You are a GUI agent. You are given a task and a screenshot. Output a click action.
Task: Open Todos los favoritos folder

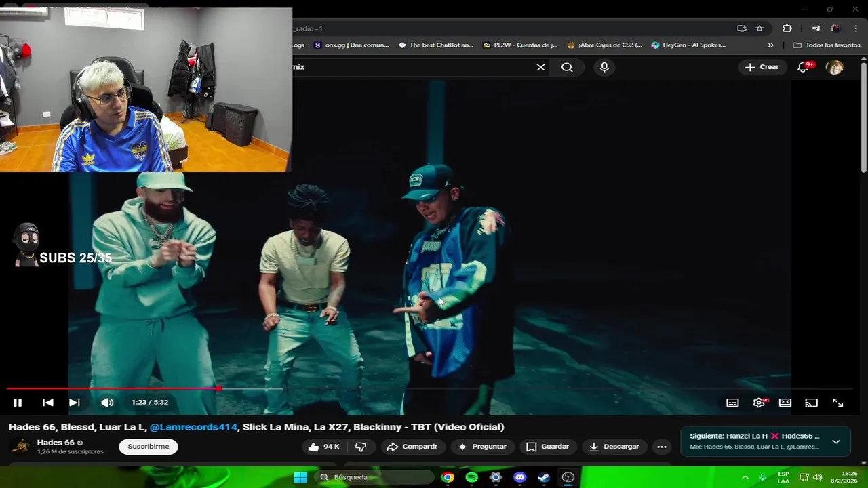click(x=826, y=45)
